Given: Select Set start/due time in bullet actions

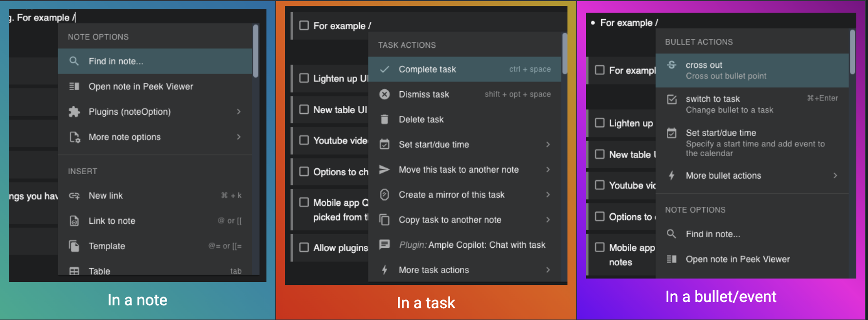Looking at the screenshot, I should [721, 133].
